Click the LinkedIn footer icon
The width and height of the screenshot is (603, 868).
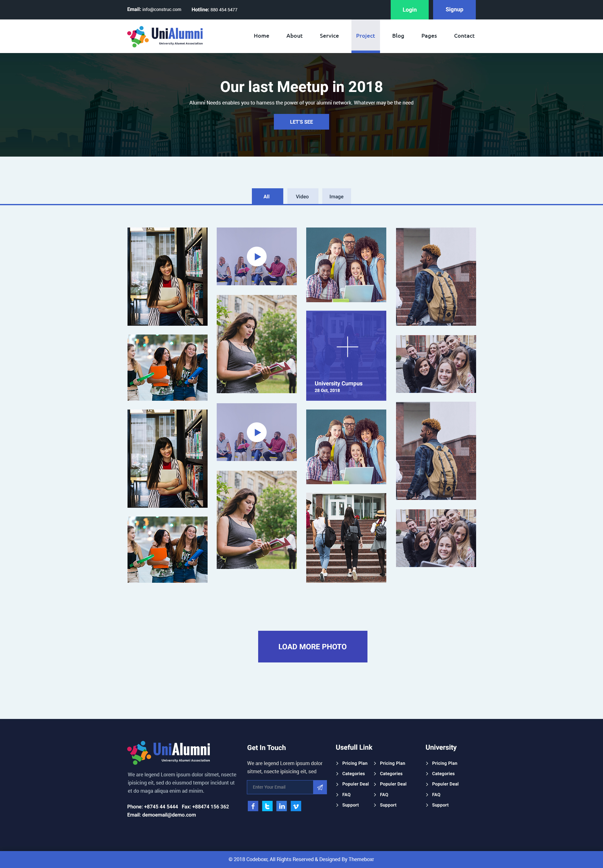click(x=281, y=806)
